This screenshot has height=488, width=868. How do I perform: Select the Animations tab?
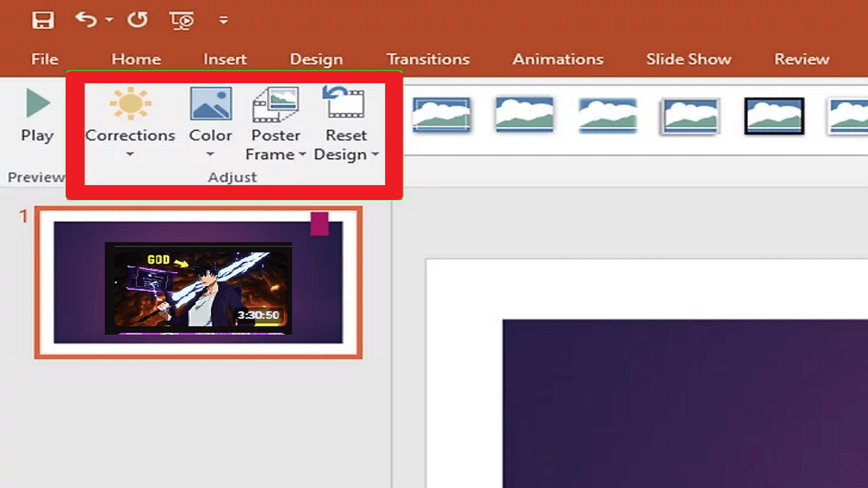(558, 59)
